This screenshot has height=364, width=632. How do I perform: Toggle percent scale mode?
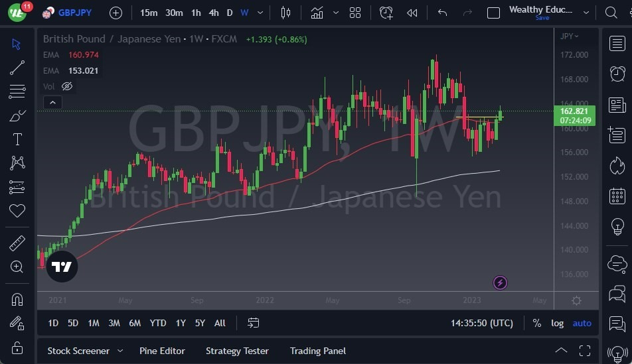pos(537,323)
